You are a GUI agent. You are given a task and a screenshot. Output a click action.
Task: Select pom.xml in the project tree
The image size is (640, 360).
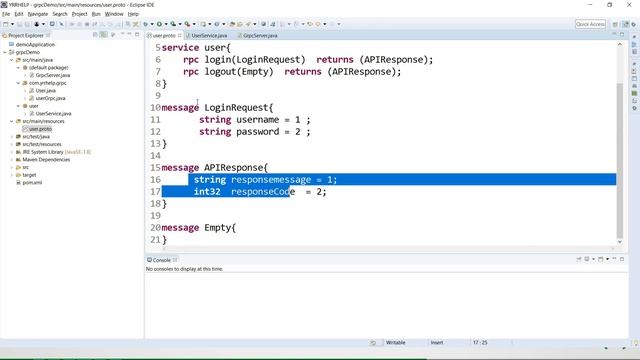click(32, 182)
